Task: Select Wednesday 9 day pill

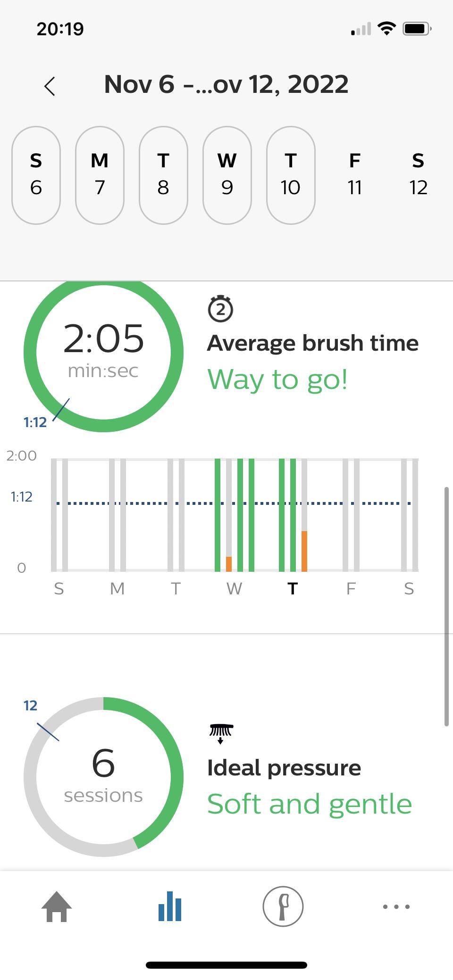Action: (227, 175)
